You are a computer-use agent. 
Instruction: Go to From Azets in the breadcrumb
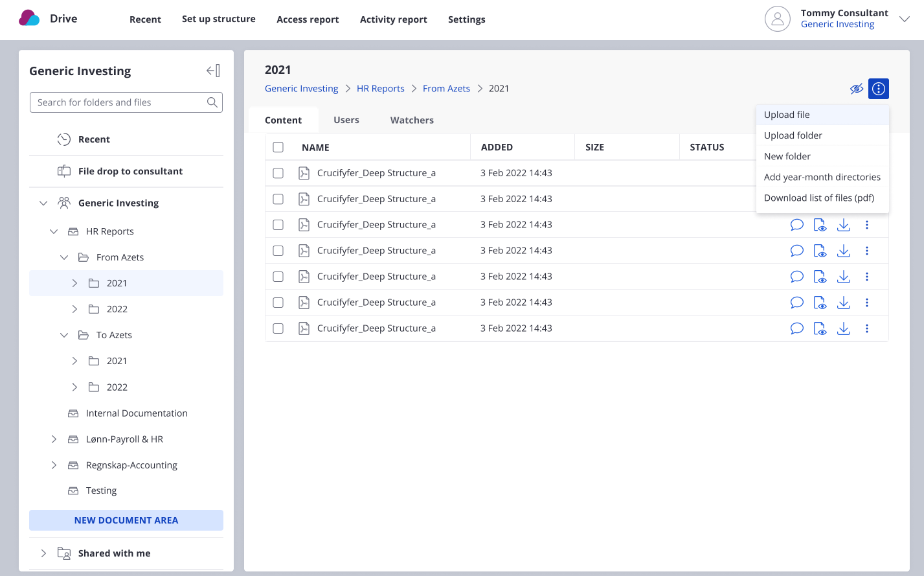point(447,89)
